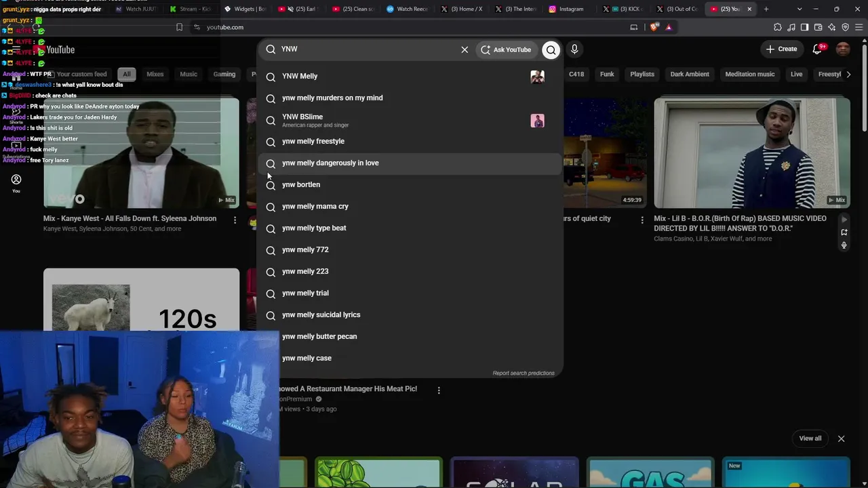Open options menu for quiet city video
The image size is (868, 488).
pyautogui.click(x=642, y=220)
